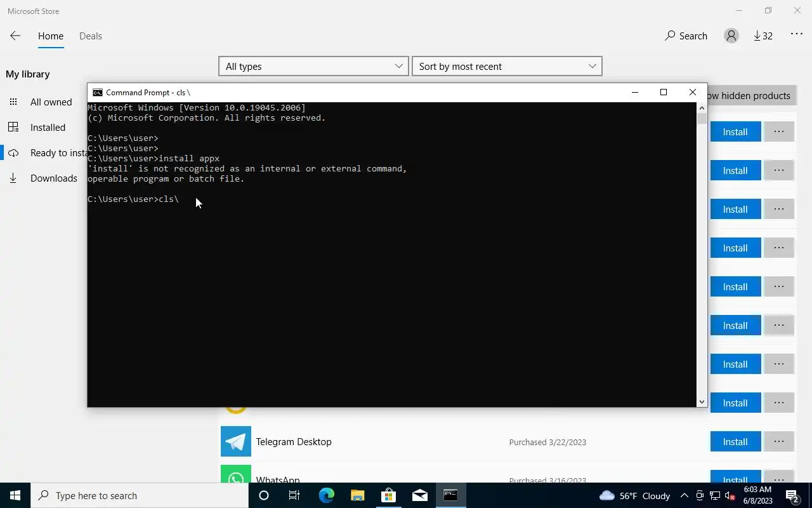The height and width of the screenshot is (508, 812).
Task: Click the current prompt line with cls\
Action: [133, 199]
